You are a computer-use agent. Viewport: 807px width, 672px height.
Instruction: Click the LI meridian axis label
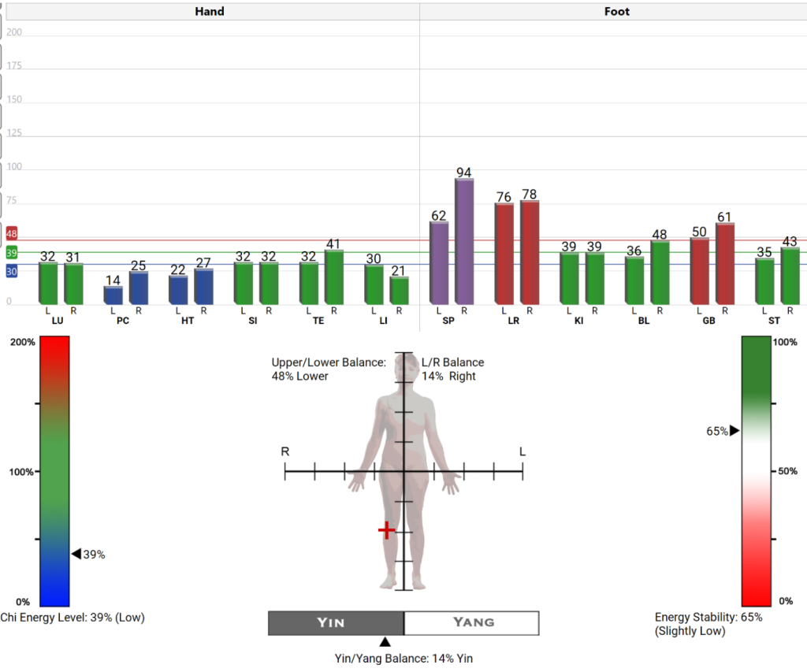coord(384,321)
